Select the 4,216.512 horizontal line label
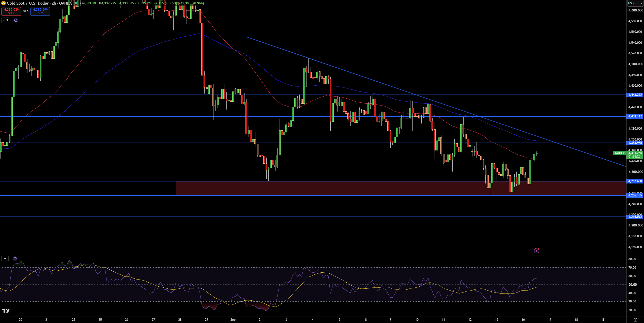The height and width of the screenshot is (323, 644). 635,217
